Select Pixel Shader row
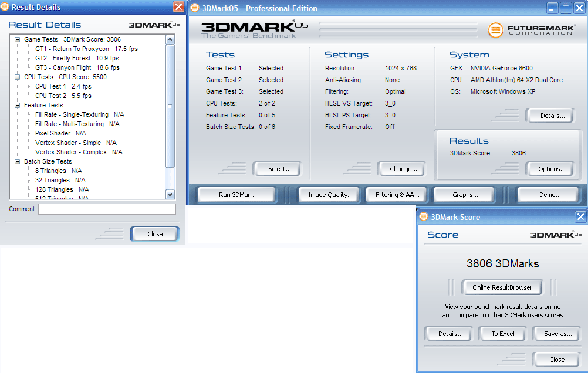The height and width of the screenshot is (373, 588). pos(60,133)
